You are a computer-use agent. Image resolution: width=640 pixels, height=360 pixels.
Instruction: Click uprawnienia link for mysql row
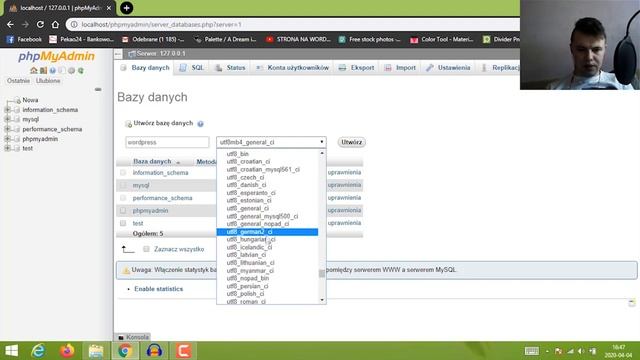pos(344,185)
